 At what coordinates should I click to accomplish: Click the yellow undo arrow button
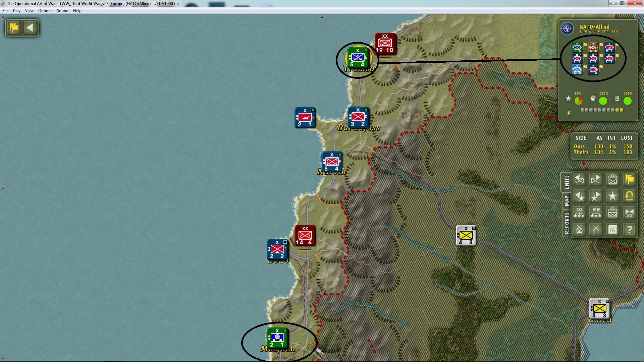[x=630, y=196]
